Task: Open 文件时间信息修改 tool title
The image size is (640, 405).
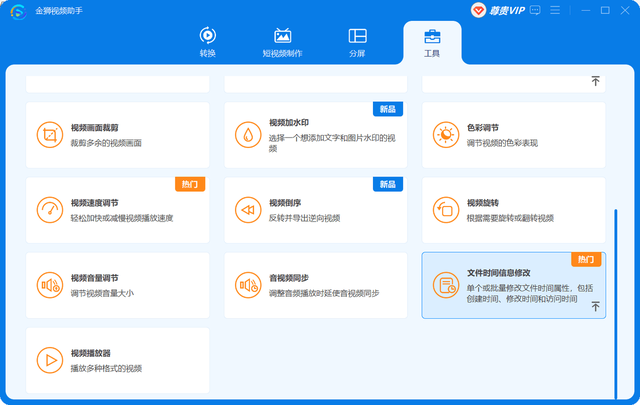Action: click(499, 273)
